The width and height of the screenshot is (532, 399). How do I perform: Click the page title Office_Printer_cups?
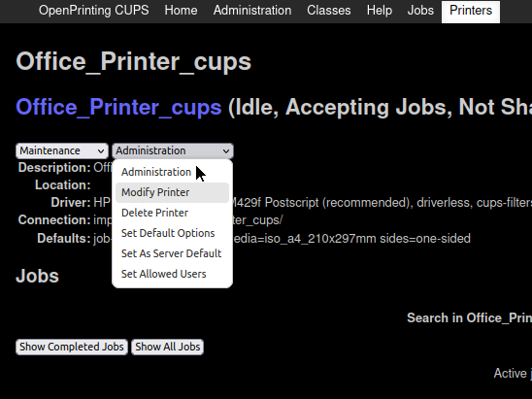click(133, 62)
